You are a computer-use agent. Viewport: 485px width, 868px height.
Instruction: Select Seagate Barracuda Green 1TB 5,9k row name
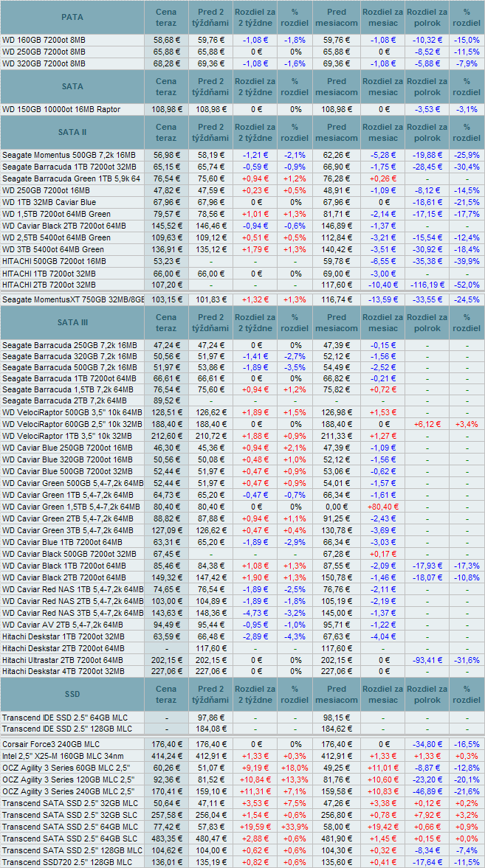(x=71, y=178)
